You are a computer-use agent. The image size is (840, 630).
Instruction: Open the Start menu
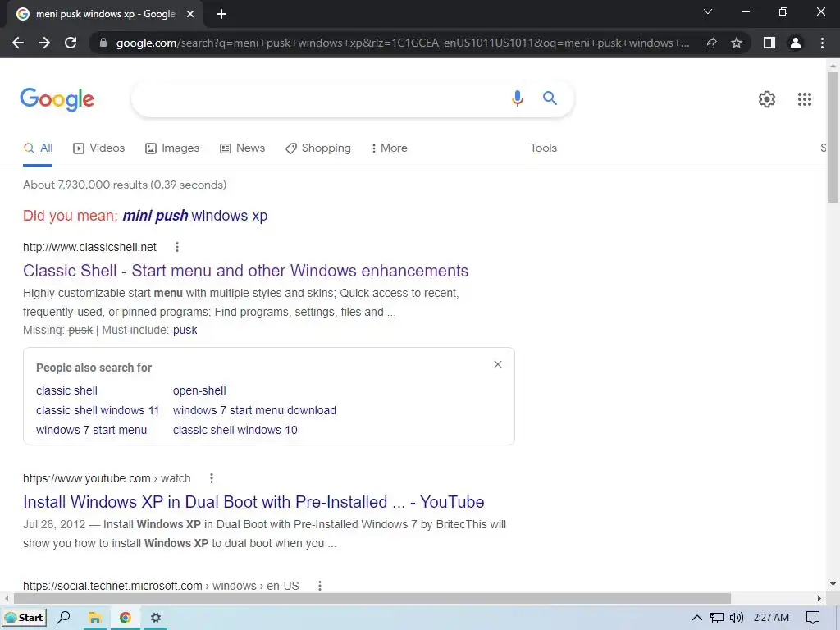click(24, 618)
